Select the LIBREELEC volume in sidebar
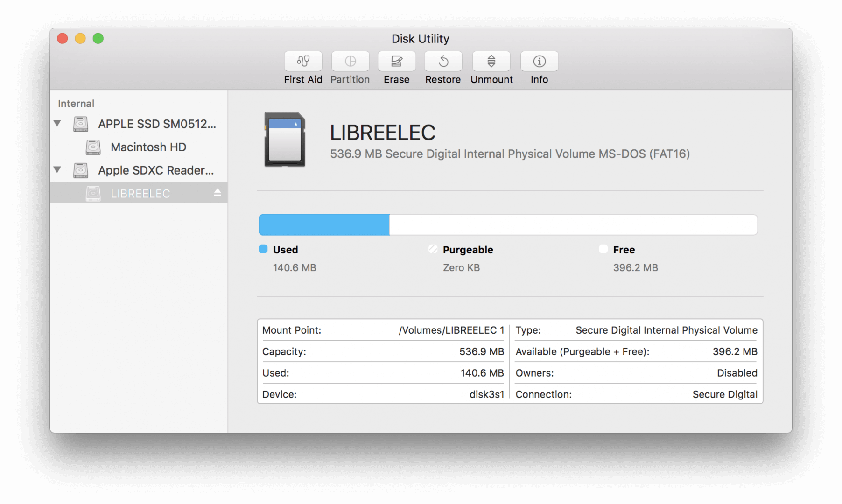This screenshot has width=842, height=504. [140, 194]
